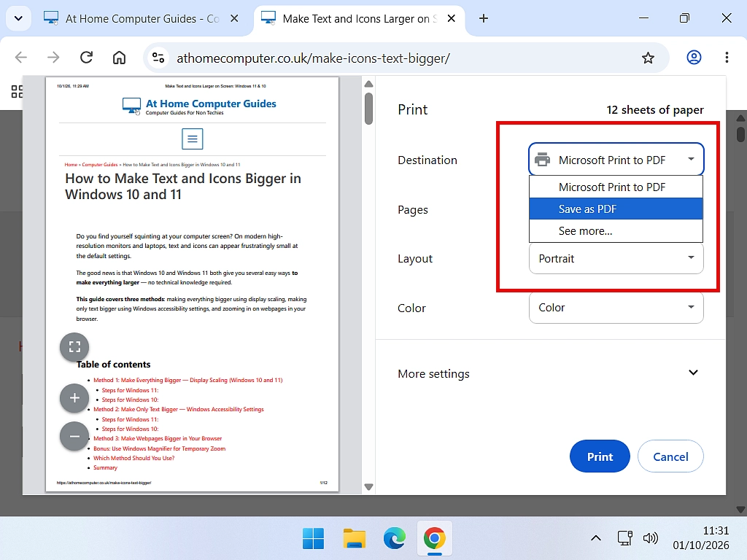The height and width of the screenshot is (560, 747).
Task: Open a new tab with the plus button
Action: 483,18
